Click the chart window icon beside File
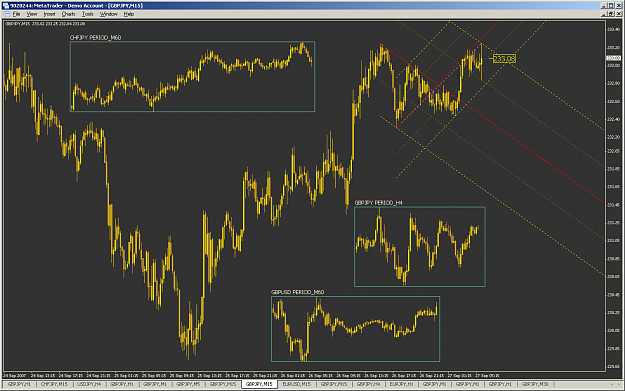This screenshot has height=391, width=625. pos(6,14)
